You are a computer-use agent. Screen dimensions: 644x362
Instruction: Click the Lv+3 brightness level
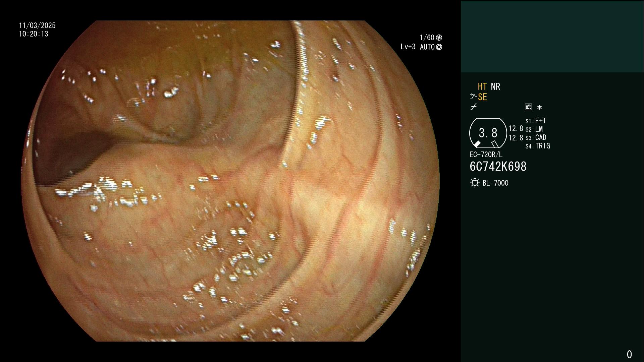[408, 47]
